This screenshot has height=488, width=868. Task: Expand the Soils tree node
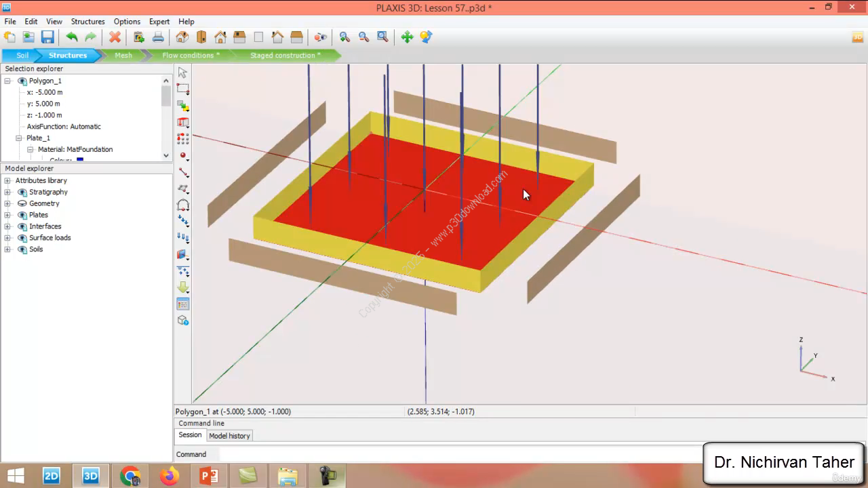(x=7, y=249)
